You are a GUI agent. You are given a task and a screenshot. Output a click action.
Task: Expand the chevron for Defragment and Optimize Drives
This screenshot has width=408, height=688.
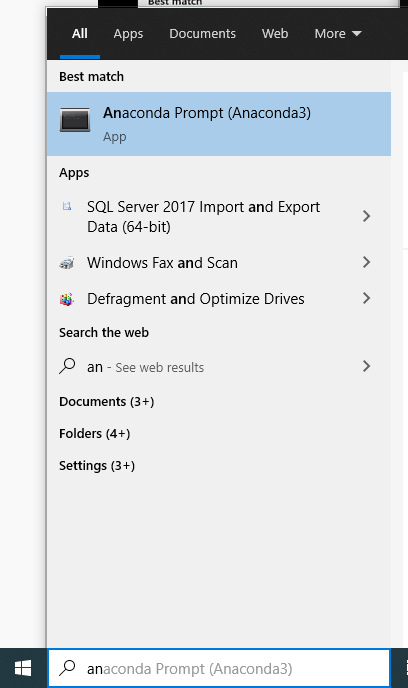click(367, 298)
